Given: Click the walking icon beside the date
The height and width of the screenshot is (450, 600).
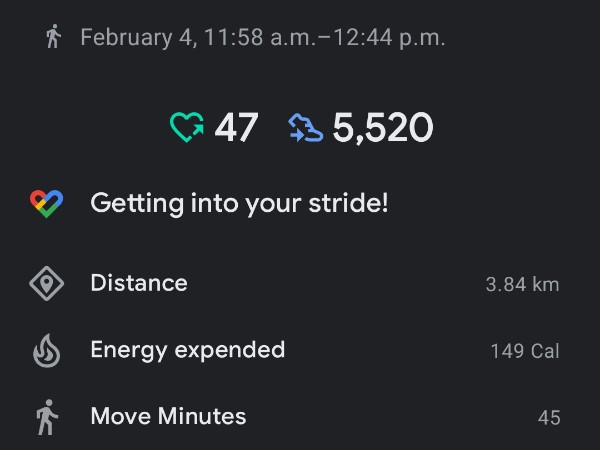Looking at the screenshot, I should click(x=53, y=38).
